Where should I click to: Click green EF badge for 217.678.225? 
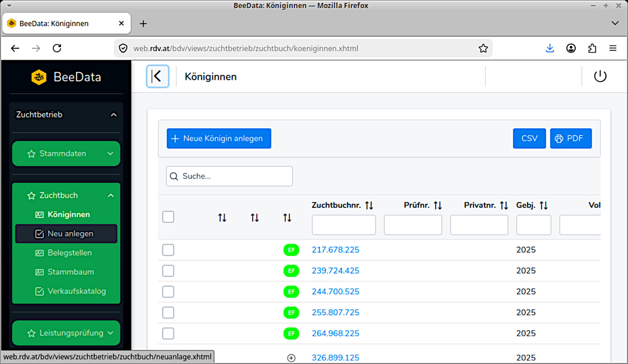[291, 250]
